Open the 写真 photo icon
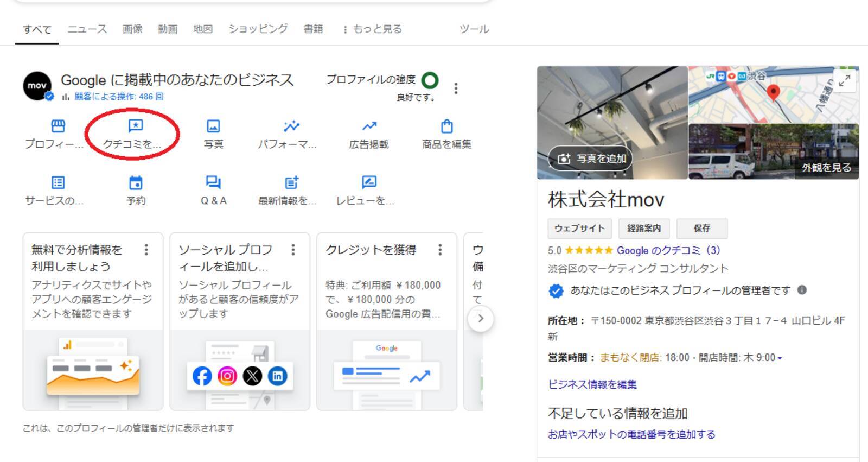Viewport: 868px width, 462px height. point(213,126)
